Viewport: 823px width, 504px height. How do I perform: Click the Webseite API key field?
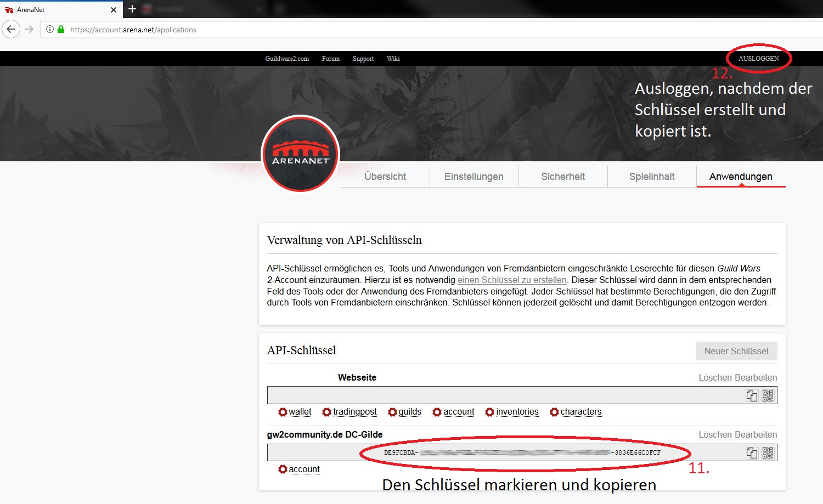pos(522,395)
